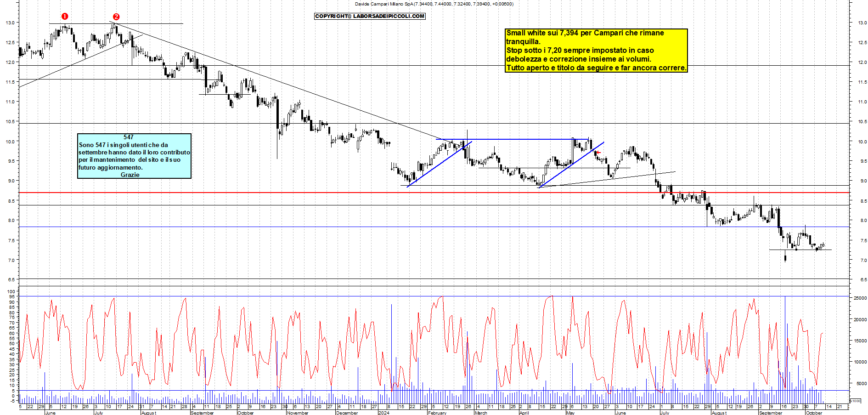Click the 15000 volume scale label
Screen dimensions: 868x415
tap(860, 341)
